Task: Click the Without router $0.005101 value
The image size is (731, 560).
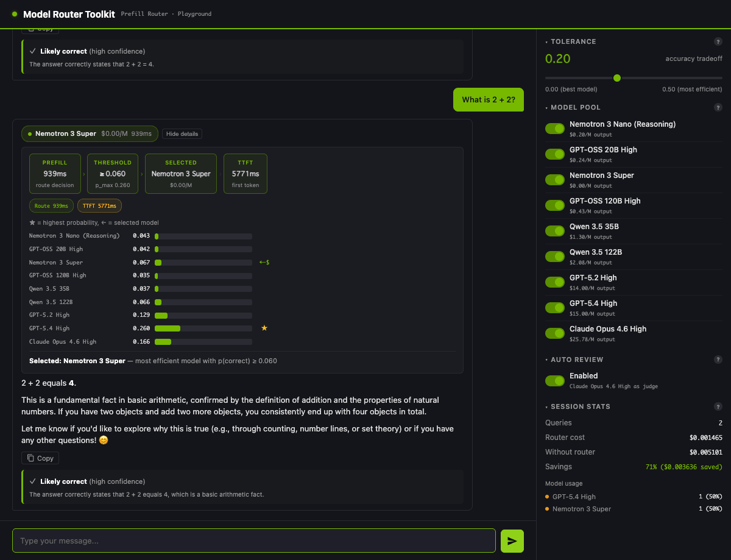Action: coord(706,452)
